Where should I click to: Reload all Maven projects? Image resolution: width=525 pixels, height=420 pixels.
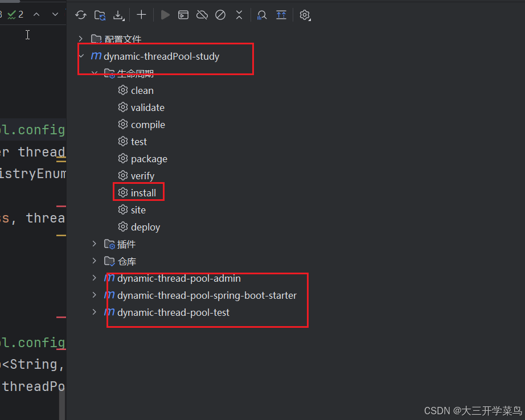point(80,15)
